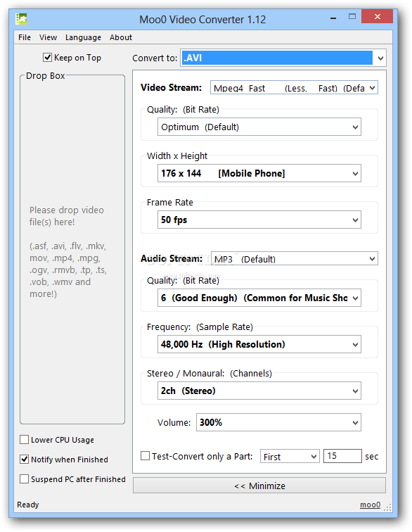Click the Stereo / Monaural: (Channels) label

pyautogui.click(x=210, y=374)
